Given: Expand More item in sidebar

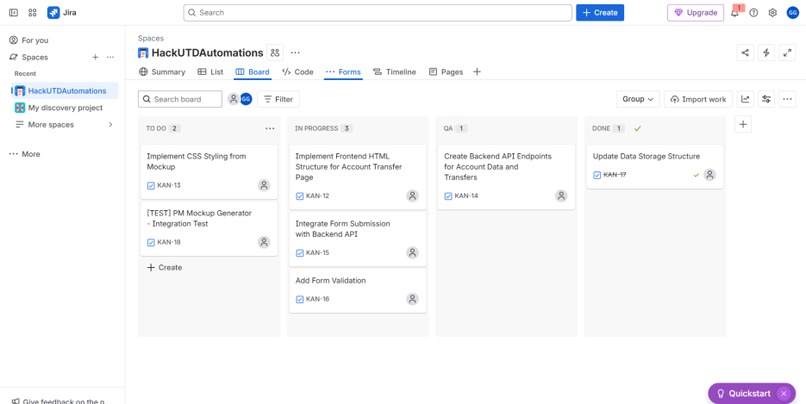Looking at the screenshot, I should pyautogui.click(x=24, y=154).
